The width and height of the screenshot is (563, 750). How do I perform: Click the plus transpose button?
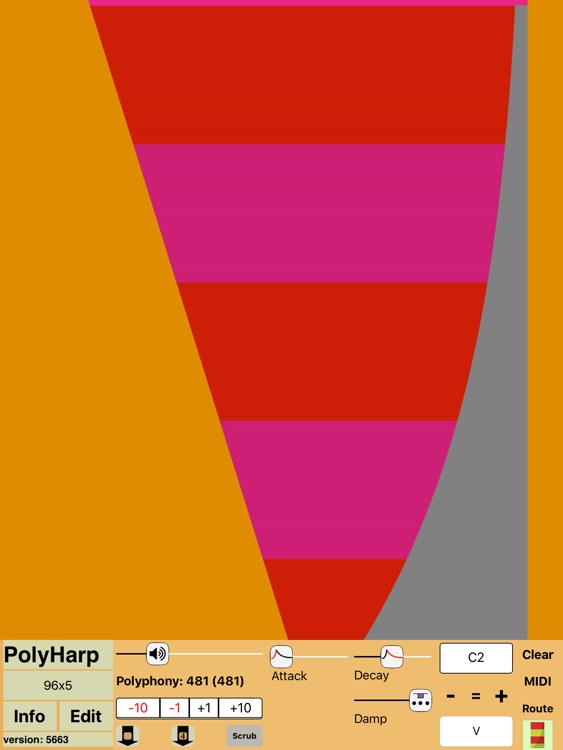point(501,696)
